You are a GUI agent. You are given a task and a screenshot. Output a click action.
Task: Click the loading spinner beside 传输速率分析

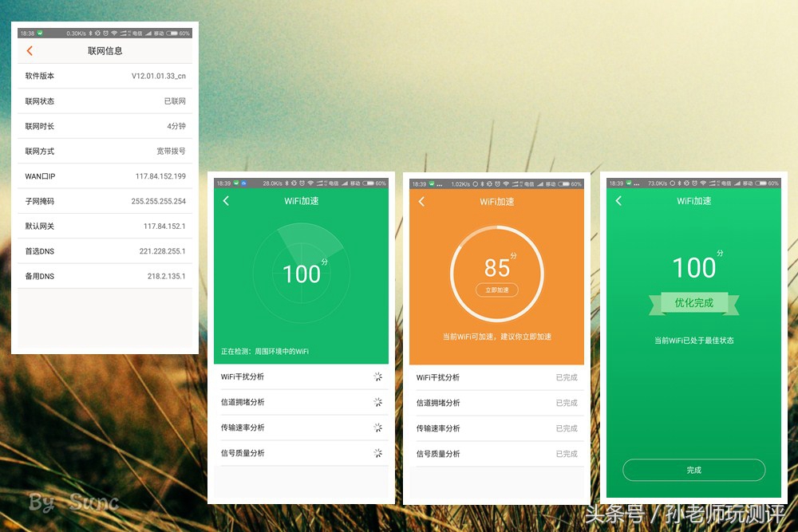coord(377,428)
